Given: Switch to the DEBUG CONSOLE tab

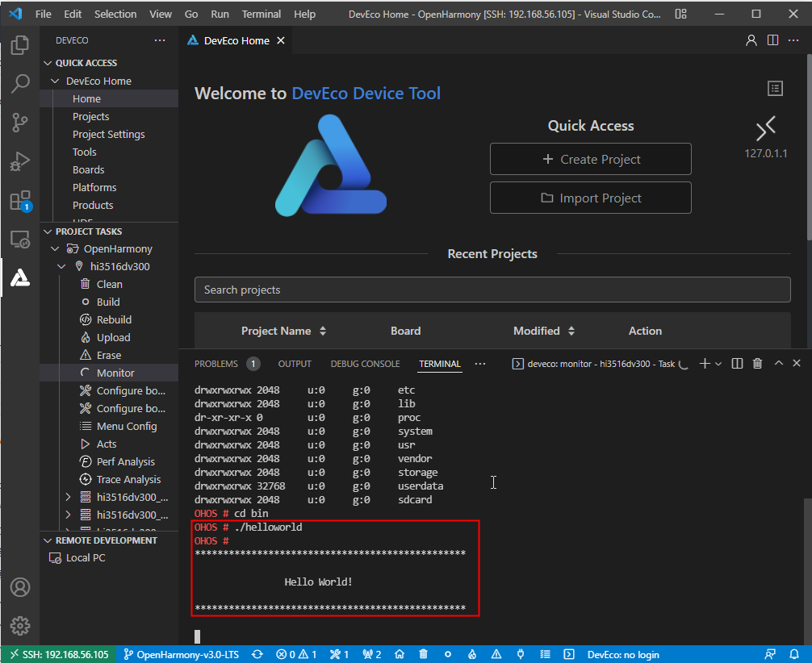Looking at the screenshot, I should (x=365, y=364).
